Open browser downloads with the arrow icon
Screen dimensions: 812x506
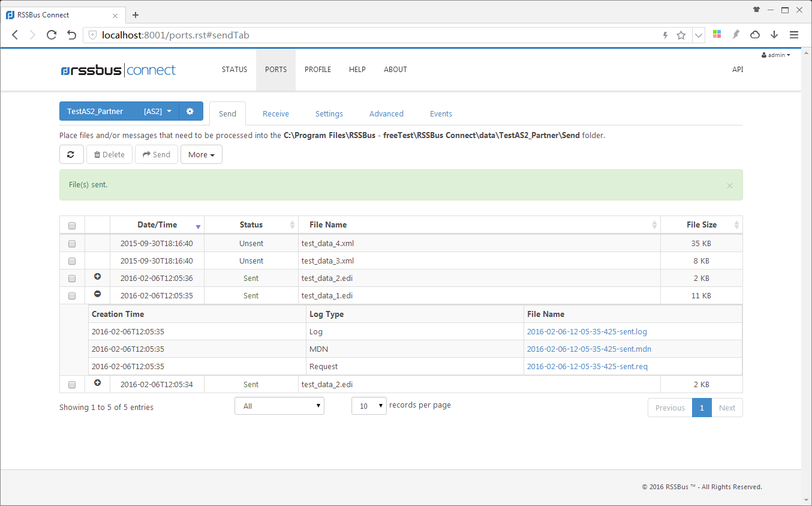[774, 35]
